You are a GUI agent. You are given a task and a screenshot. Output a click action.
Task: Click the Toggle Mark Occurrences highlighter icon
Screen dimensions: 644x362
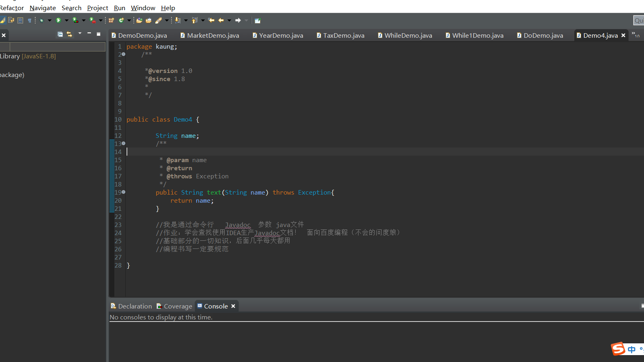coord(2,20)
